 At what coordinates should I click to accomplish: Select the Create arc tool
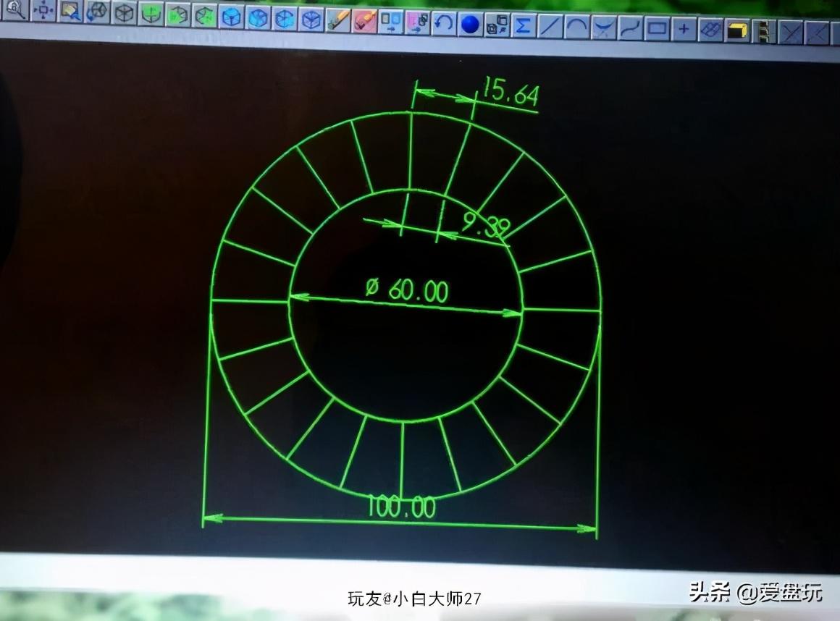(x=576, y=27)
